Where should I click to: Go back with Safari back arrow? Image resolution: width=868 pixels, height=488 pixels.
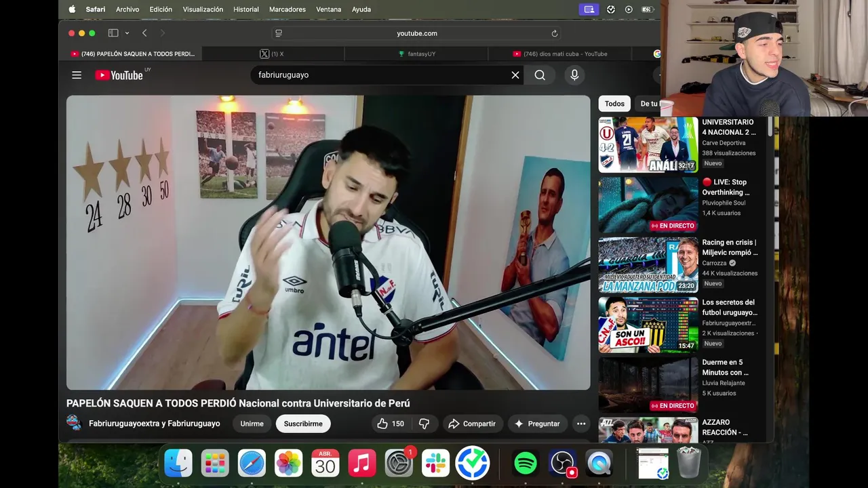(x=144, y=33)
